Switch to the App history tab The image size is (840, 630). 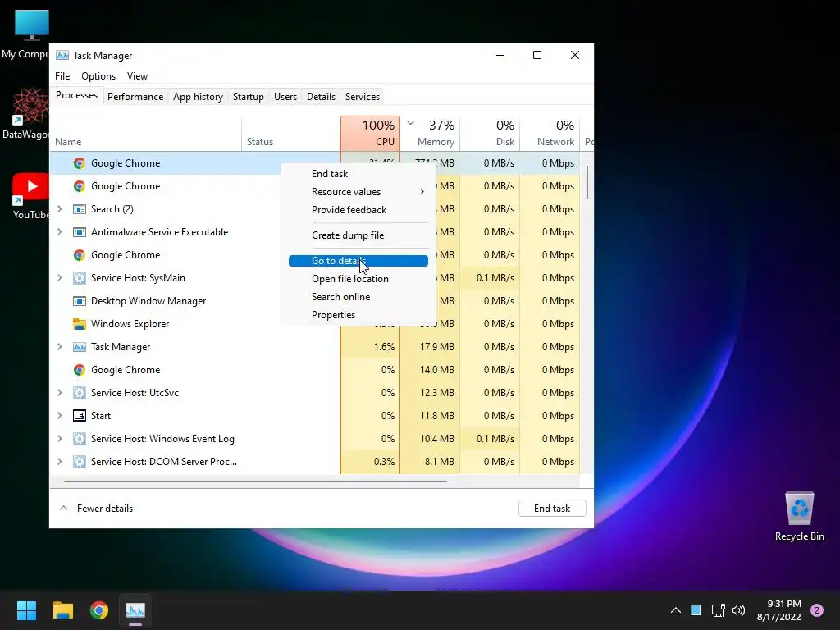198,97
